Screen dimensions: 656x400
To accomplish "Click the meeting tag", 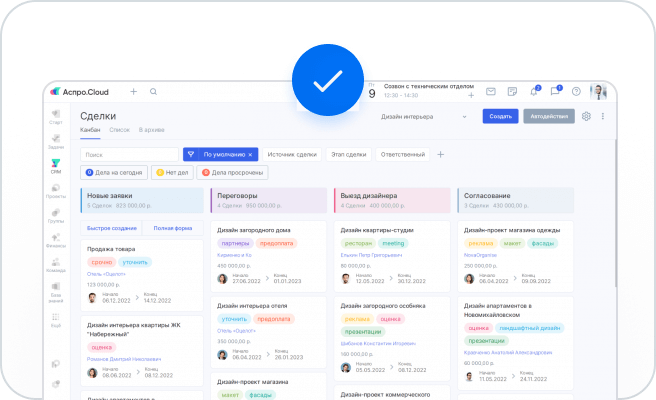I will [393, 243].
